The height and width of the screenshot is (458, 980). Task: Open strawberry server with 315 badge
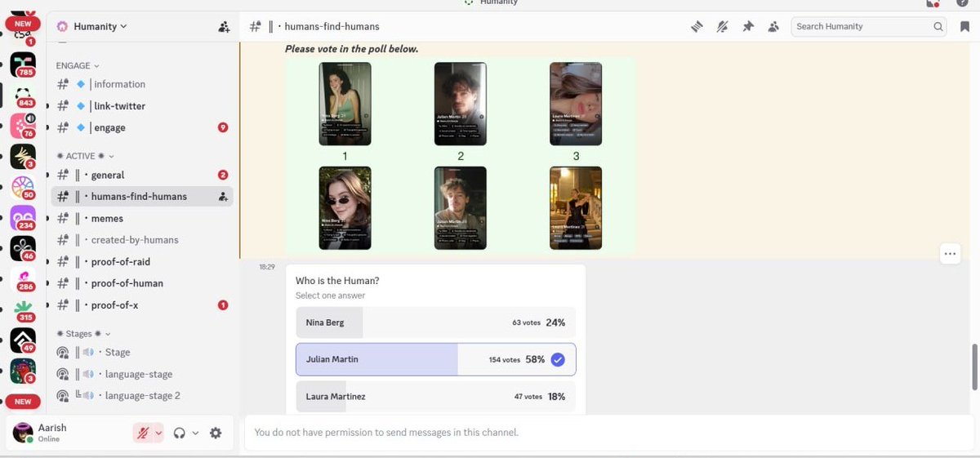click(x=23, y=310)
